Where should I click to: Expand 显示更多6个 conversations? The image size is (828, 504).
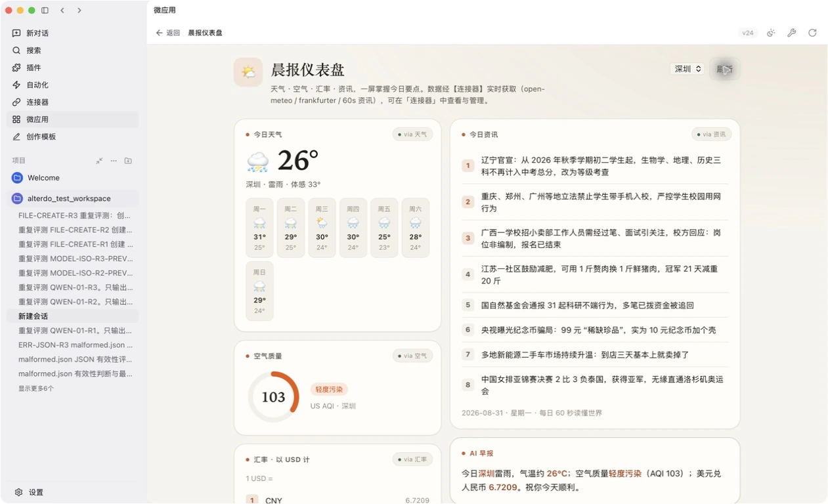pos(36,388)
